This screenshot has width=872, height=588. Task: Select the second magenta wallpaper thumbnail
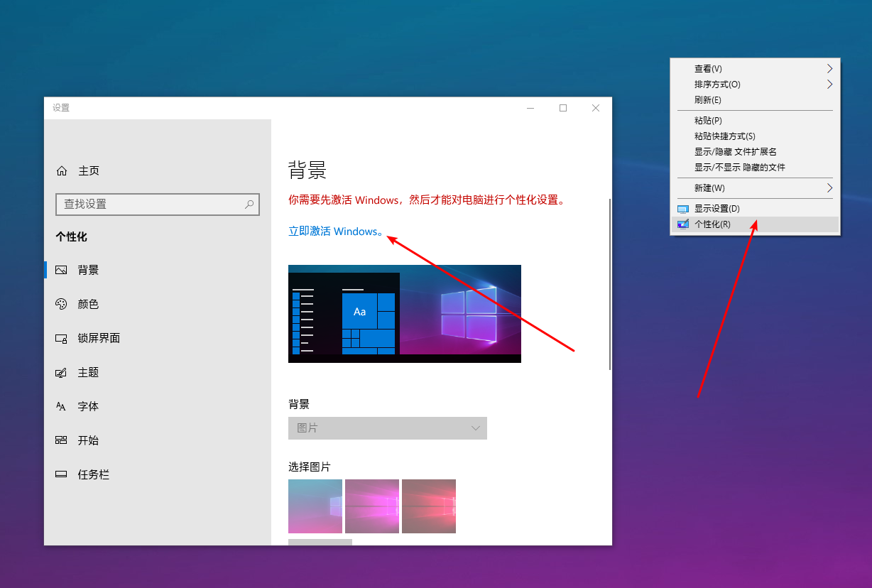(372, 506)
